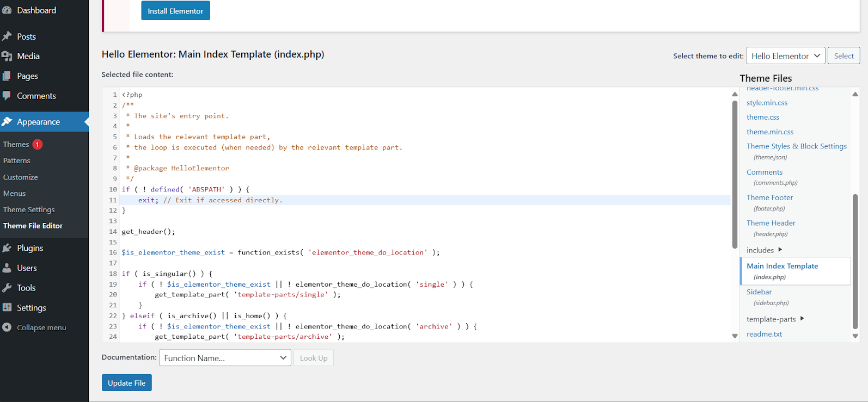This screenshot has width=868, height=402.
Task: Place cursor on get_header(); code line
Action: tap(149, 232)
